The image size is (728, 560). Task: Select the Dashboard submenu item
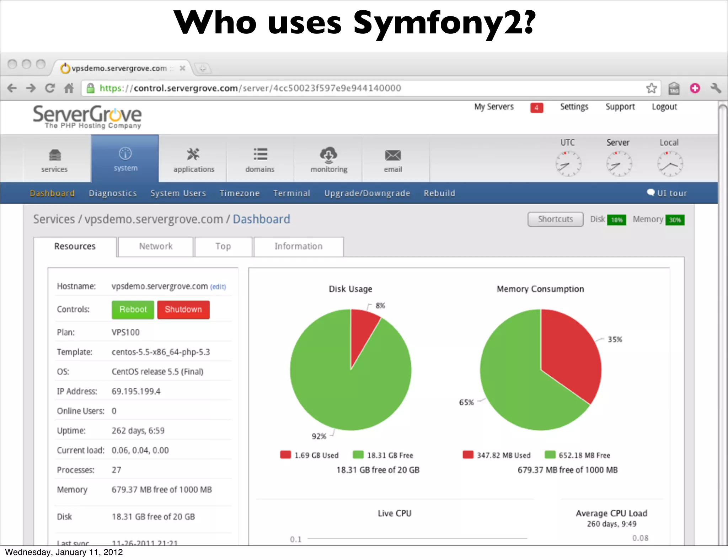point(52,193)
